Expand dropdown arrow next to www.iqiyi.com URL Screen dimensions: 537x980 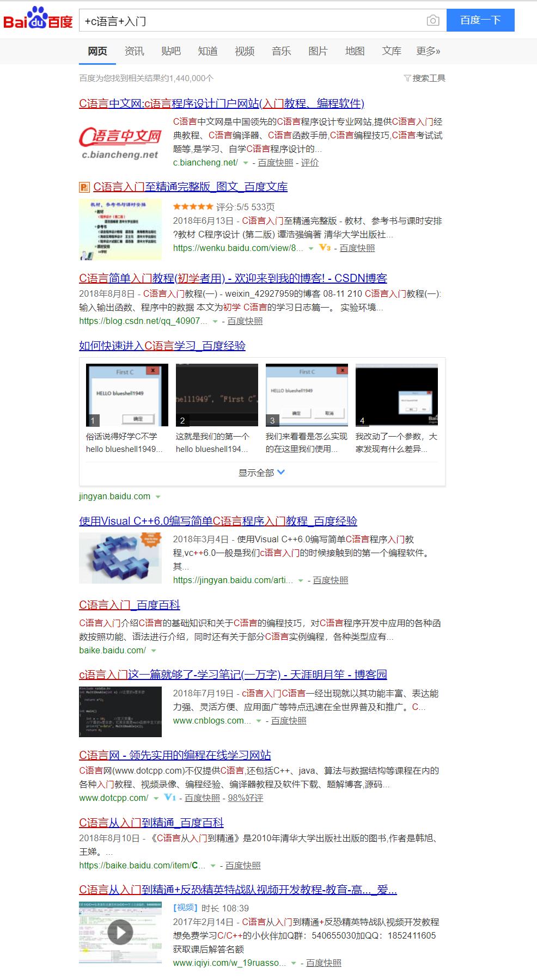[x=294, y=964]
